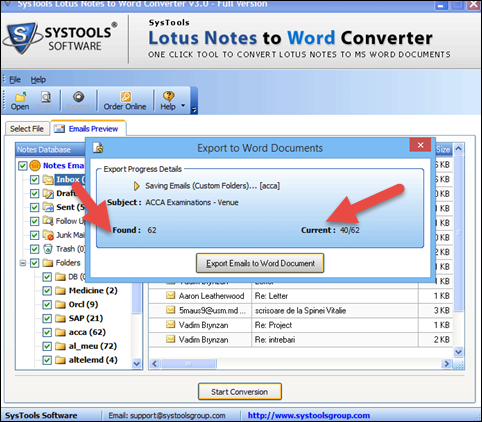Select 'scrisoare de la Spinei Vitalie' email
The image size is (482, 422).
click(x=300, y=310)
